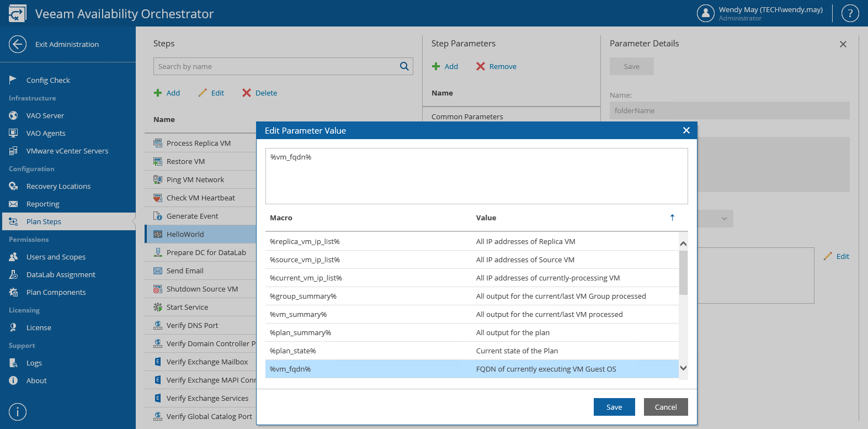Screen dimensions: 868x429
Task: Add a step parameter
Action: [445, 66]
